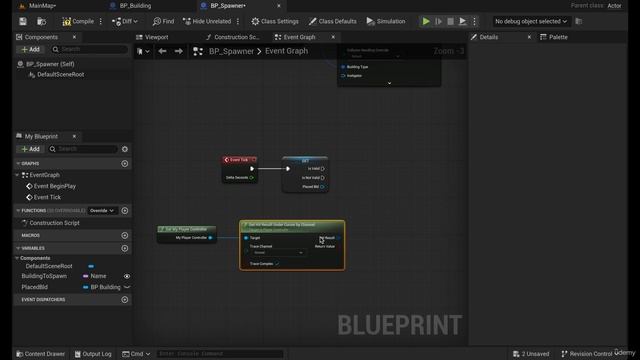Toggle PlacedBld variable visibility eye
Image resolution: width=640 pixels, height=360 pixels.
tap(127, 287)
